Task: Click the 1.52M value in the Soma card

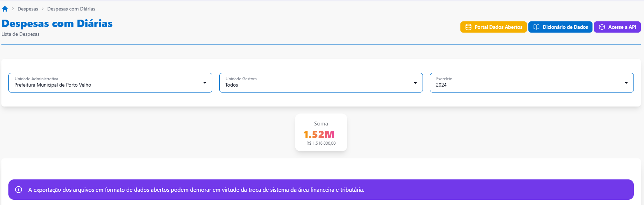Action: pyautogui.click(x=319, y=134)
